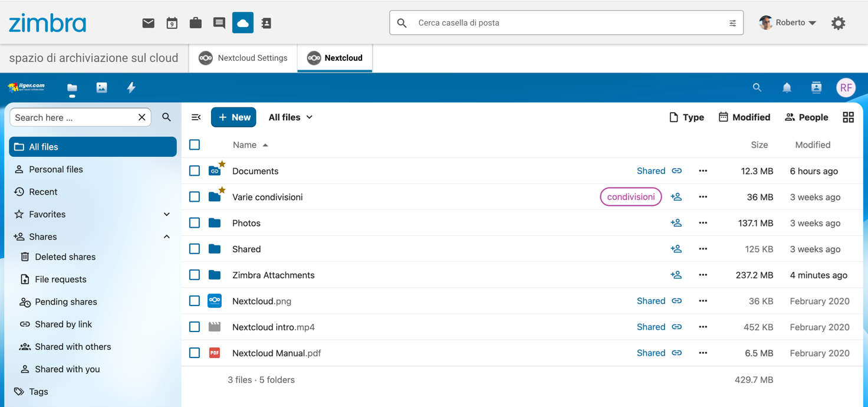The width and height of the screenshot is (868, 407).
Task: Click share icon for Photos folder
Action: click(x=676, y=223)
